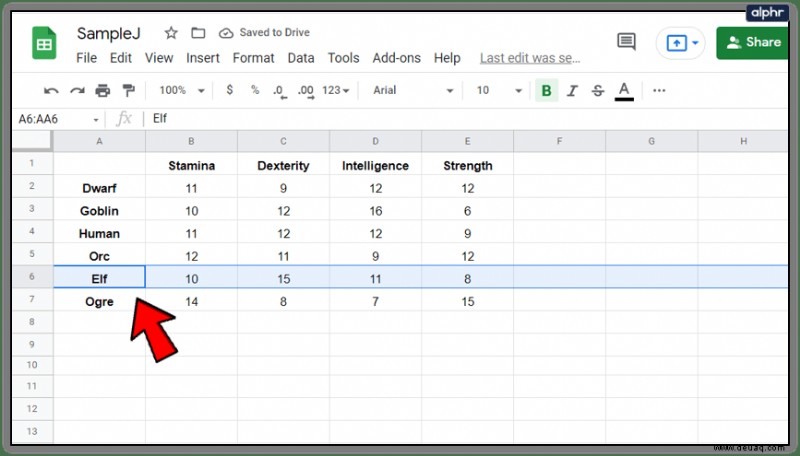Undo the last action
800x456 pixels.
click(x=51, y=91)
